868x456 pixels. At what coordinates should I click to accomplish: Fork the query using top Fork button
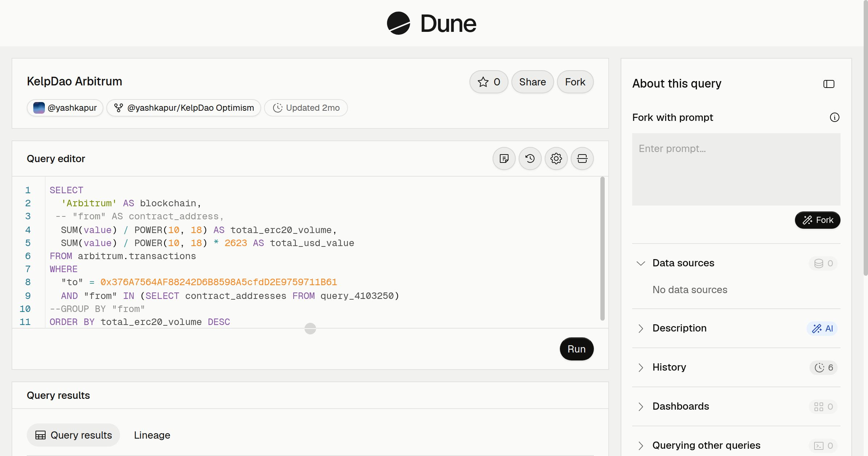click(x=575, y=82)
